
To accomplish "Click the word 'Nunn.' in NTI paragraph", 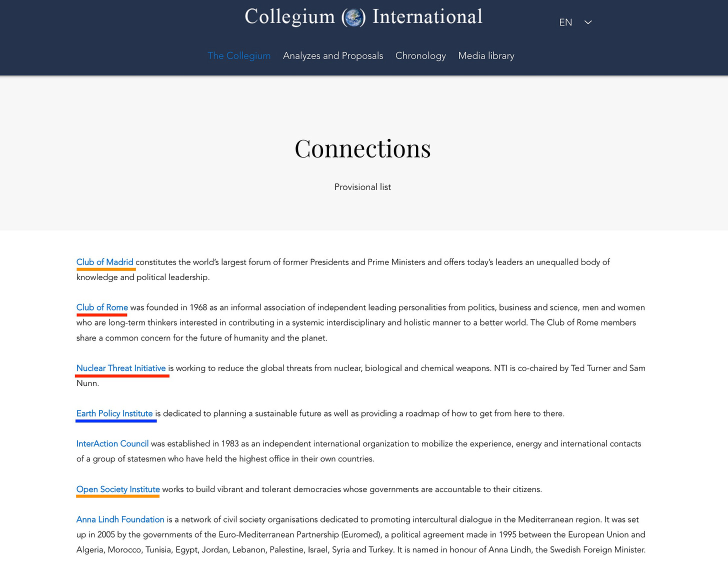I will pyautogui.click(x=88, y=383).
